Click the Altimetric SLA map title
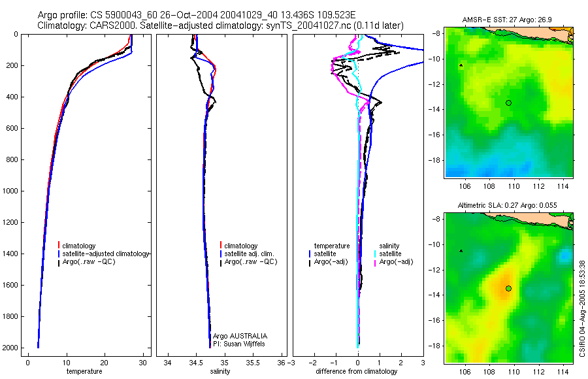This screenshot has height=379, width=588. [x=507, y=205]
